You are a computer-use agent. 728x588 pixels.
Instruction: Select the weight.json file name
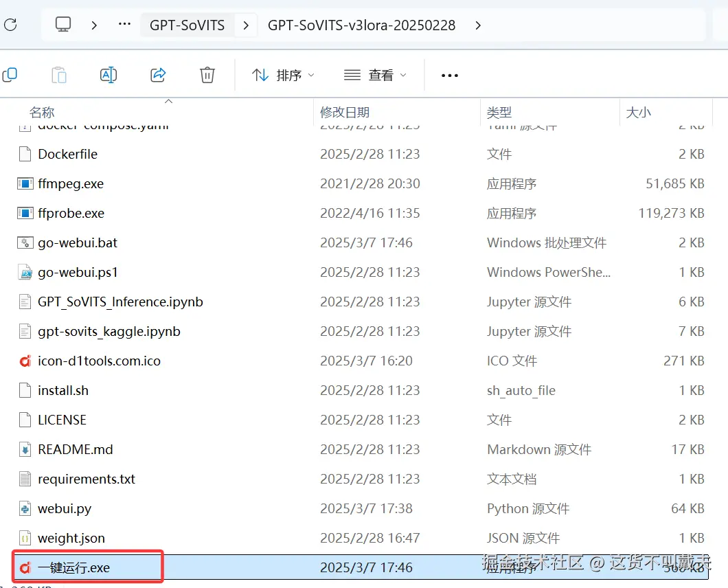(x=71, y=539)
